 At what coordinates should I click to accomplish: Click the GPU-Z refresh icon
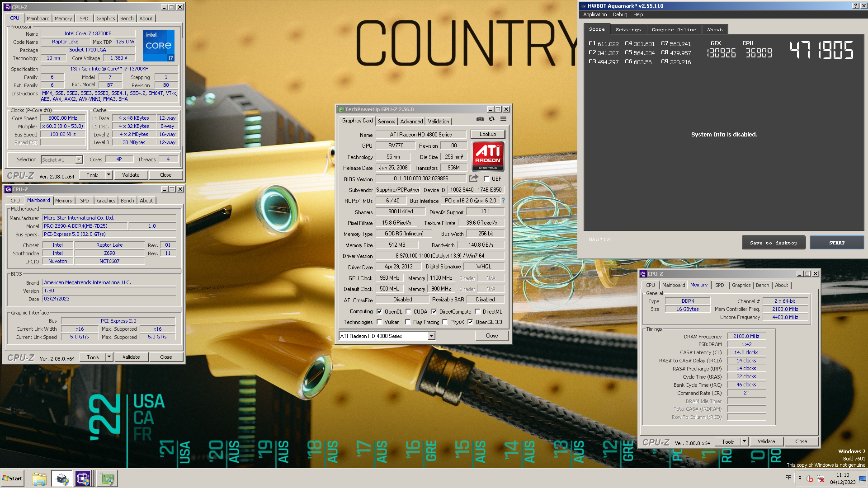point(491,119)
